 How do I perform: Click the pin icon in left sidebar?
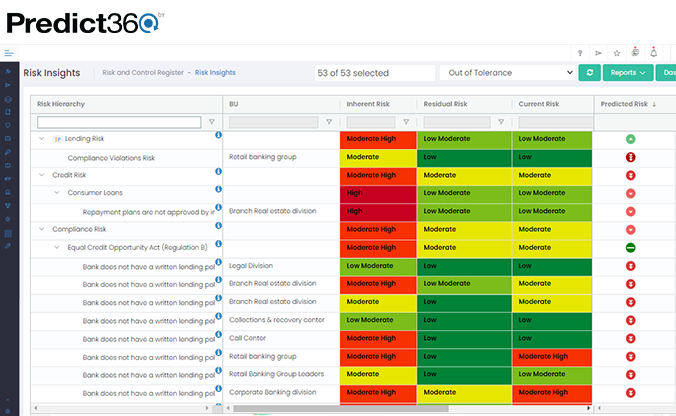point(8,72)
